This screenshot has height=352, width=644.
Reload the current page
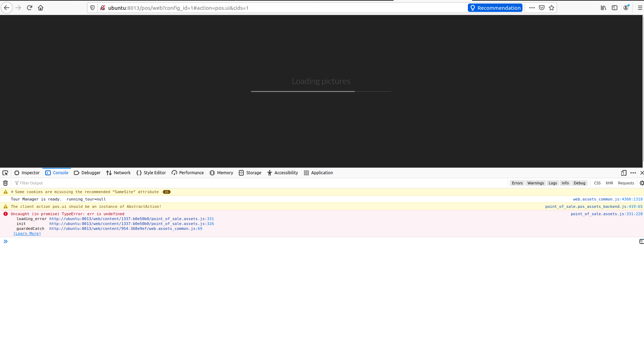29,7
